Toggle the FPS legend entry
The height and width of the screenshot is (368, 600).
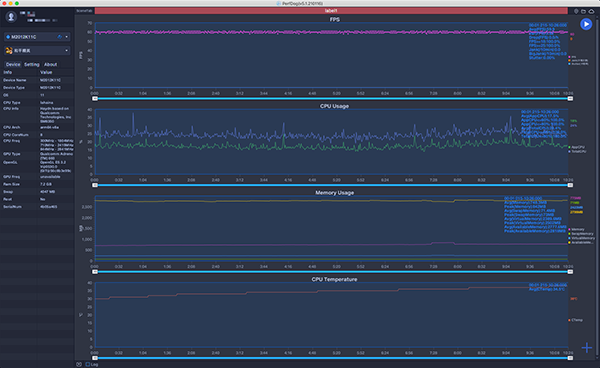(573, 57)
